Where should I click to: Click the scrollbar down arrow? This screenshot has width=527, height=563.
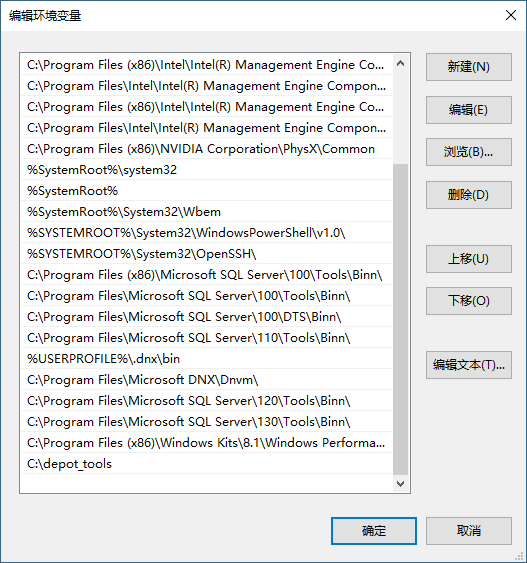(400, 483)
